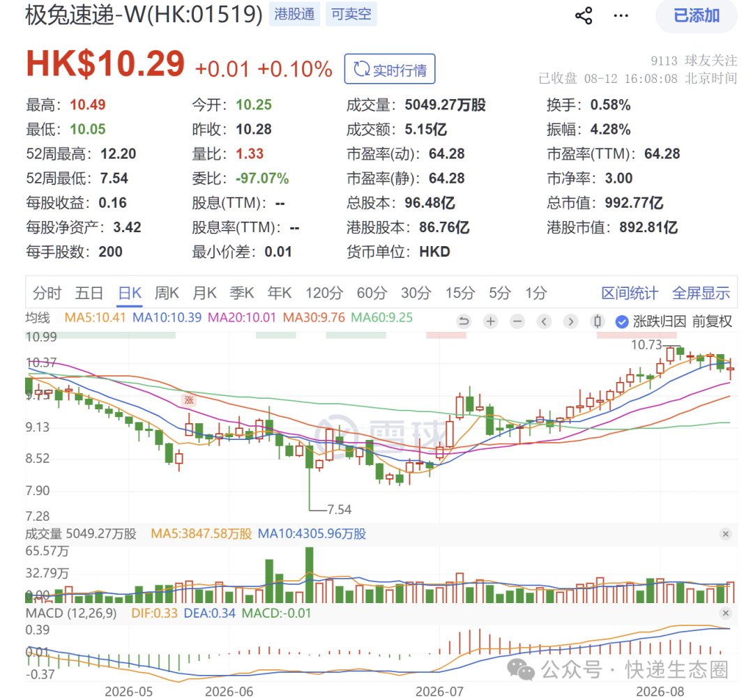Open the 120分 chart tab
Screen dimensions: 753x700
(x=324, y=293)
